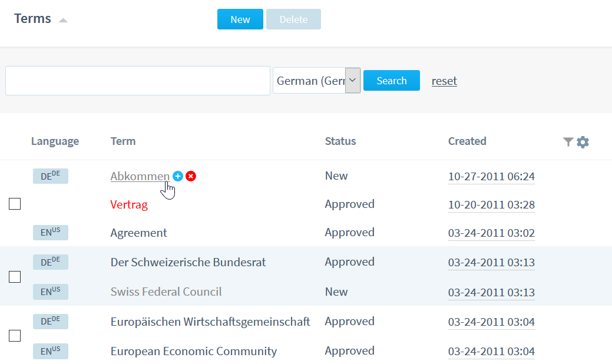Viewport: 612px width, 364px height.
Task: Select the Swiss Federal Council term
Action: 166,292
